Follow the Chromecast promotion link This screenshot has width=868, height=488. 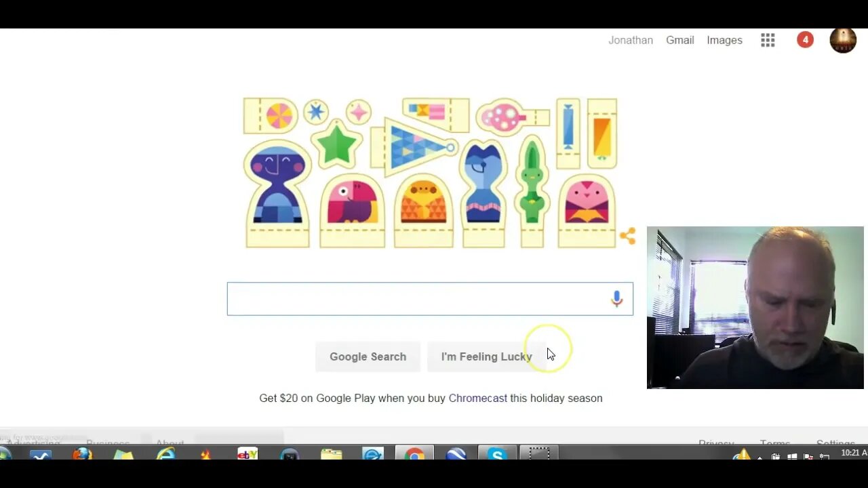477,398
